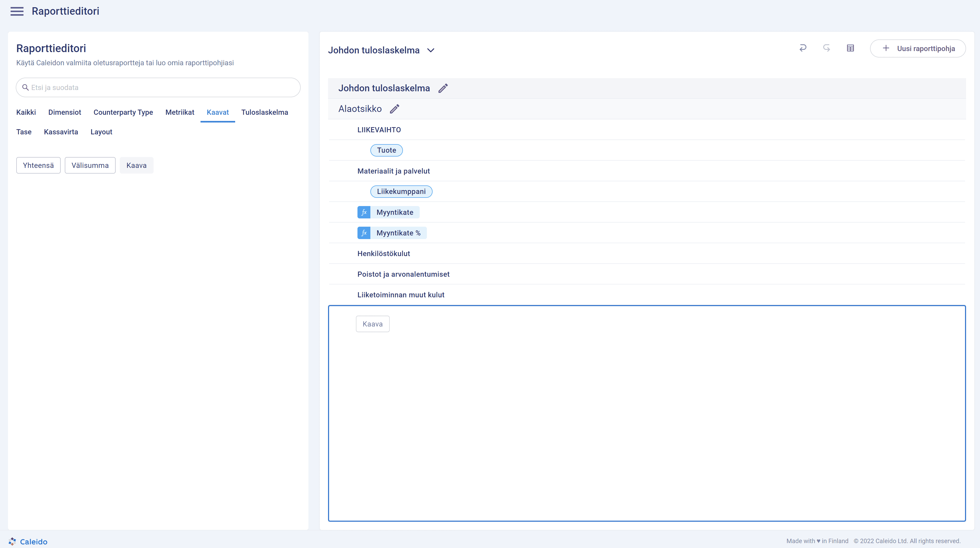980x548 pixels.
Task: Expand the Johdon tuloslaskelma report dropdown
Action: click(431, 50)
